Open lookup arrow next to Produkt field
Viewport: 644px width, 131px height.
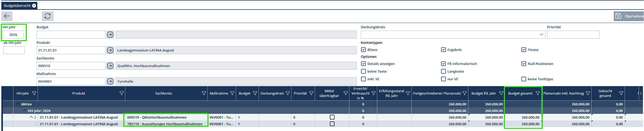pos(110,50)
